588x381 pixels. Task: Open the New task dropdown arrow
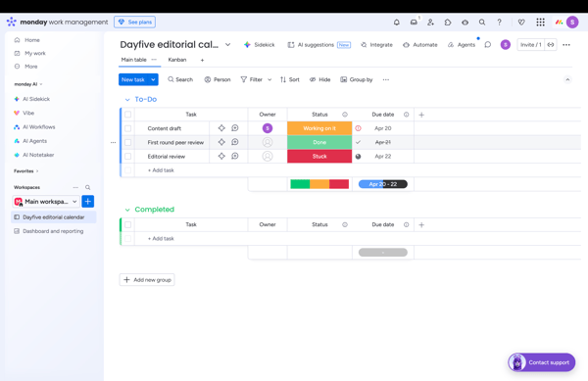coord(153,79)
